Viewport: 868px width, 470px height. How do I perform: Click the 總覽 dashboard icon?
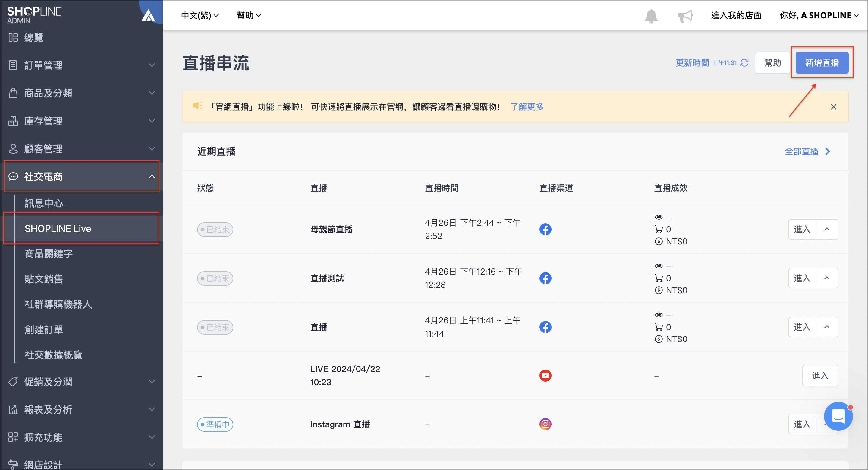pyautogui.click(x=13, y=37)
